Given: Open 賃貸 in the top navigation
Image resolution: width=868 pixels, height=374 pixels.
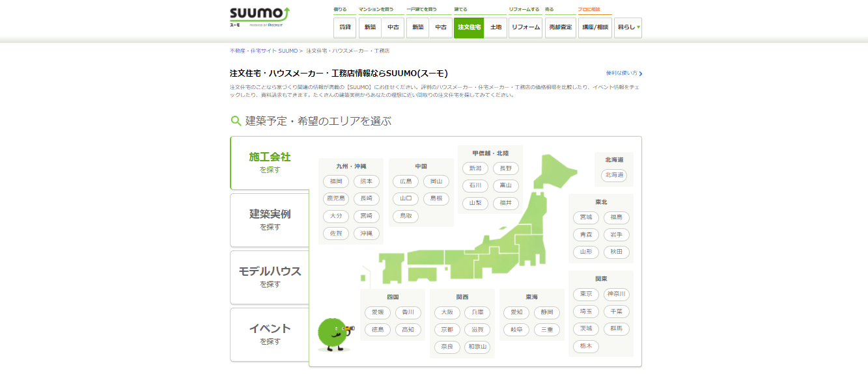Looking at the screenshot, I should (x=344, y=28).
